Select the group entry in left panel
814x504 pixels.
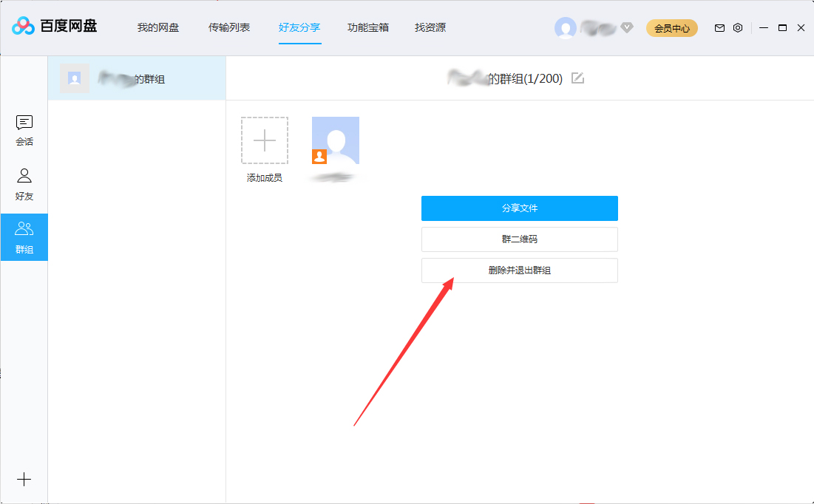pyautogui.click(x=137, y=78)
